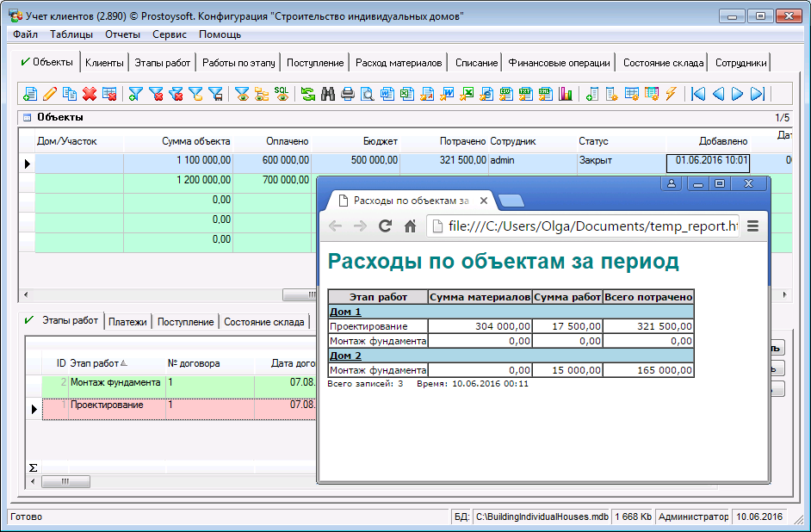The width and height of the screenshot is (811, 532).
Task: Open the Сервис menu
Action: pos(169,34)
